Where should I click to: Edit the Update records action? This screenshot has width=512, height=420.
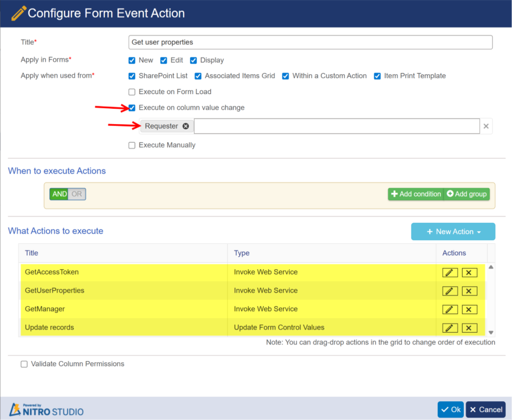[450, 328]
